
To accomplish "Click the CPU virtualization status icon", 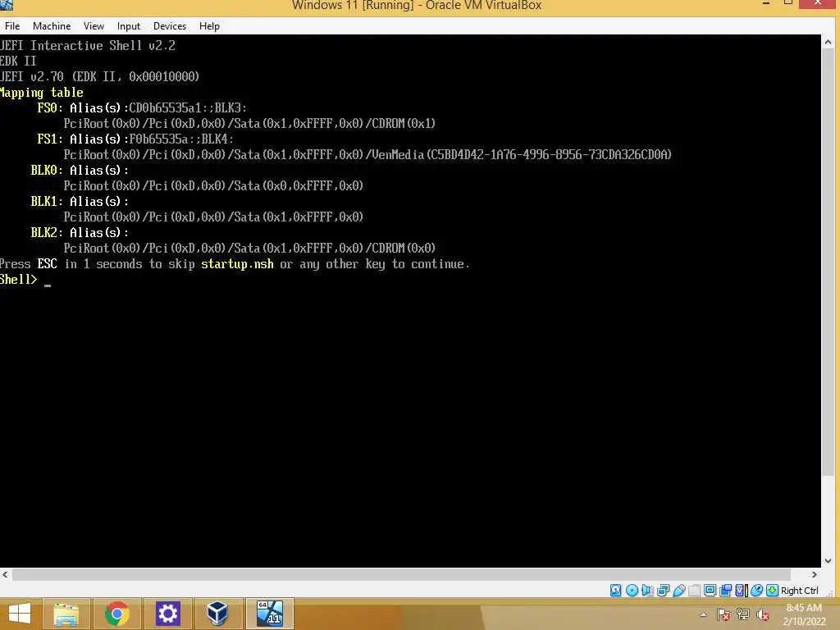I will [x=742, y=591].
